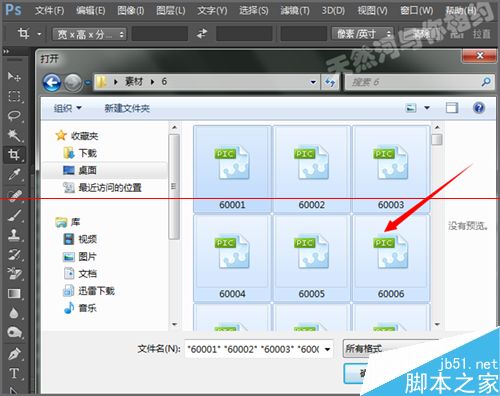The height and width of the screenshot is (396, 500).
Task: Open the 文档 library
Action: 80,274
